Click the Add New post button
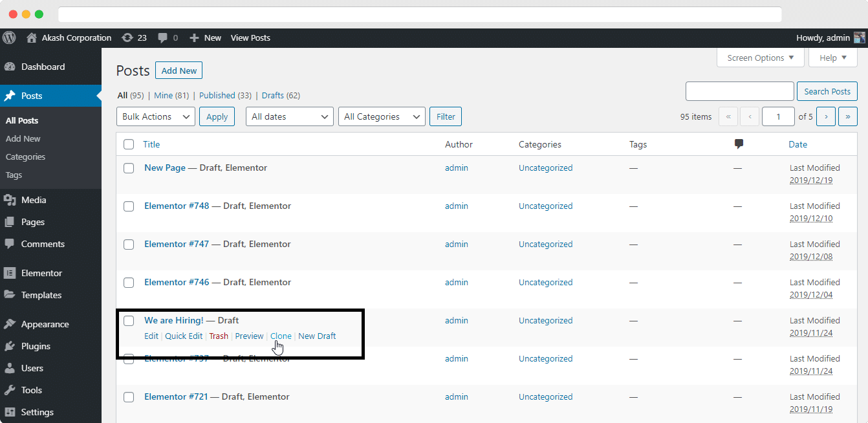868x423 pixels. tap(179, 70)
